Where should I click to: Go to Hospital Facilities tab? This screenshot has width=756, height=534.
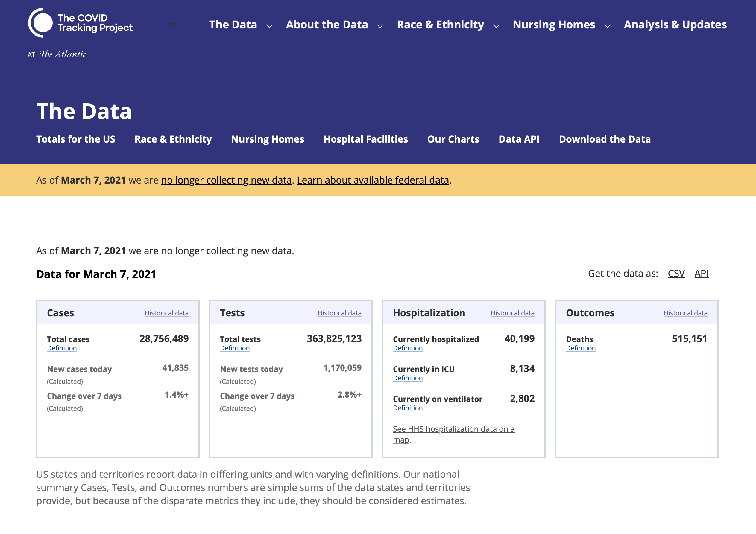pos(365,139)
